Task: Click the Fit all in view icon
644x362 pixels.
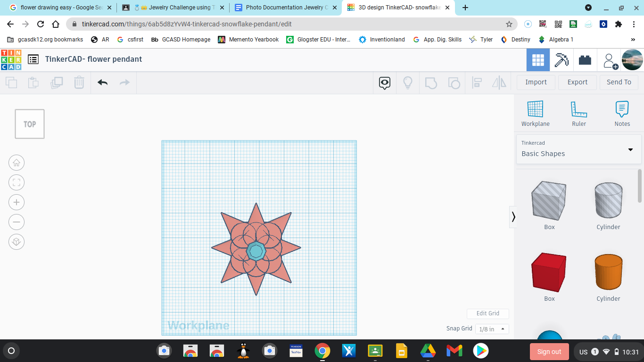Action: [17, 182]
